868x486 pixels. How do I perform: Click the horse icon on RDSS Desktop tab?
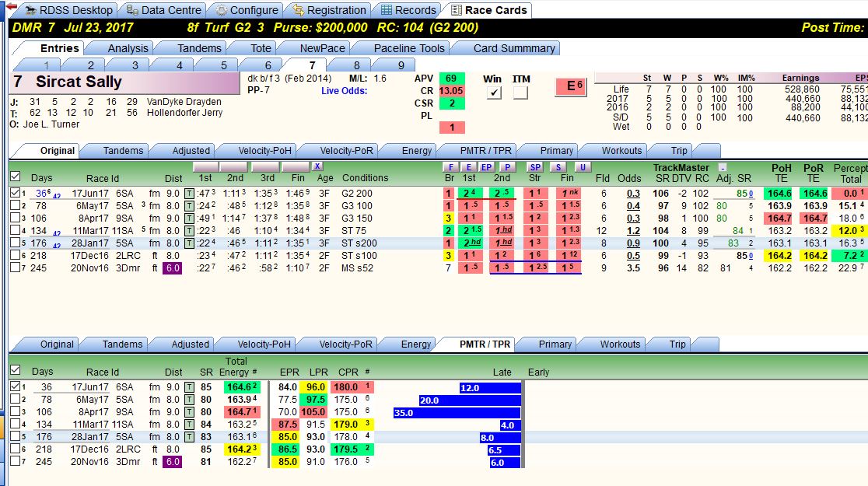coord(30,11)
